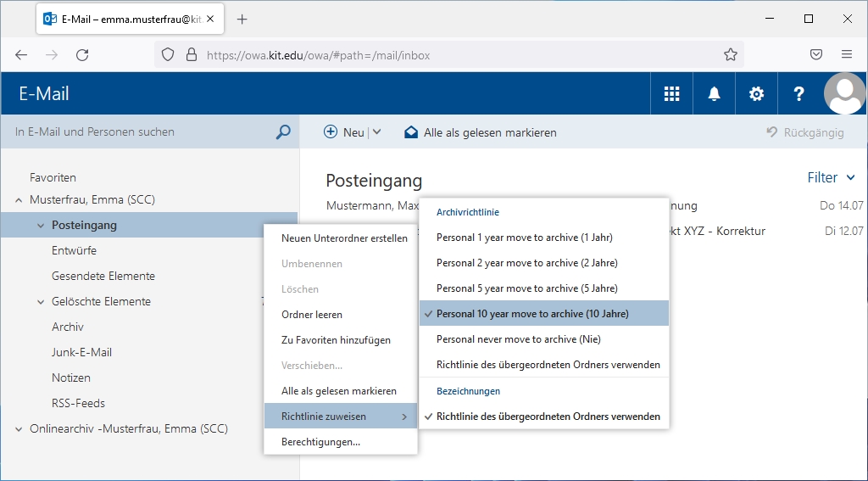Bookmark this page with the star icon
This screenshot has height=481, width=868.
pyautogui.click(x=731, y=55)
